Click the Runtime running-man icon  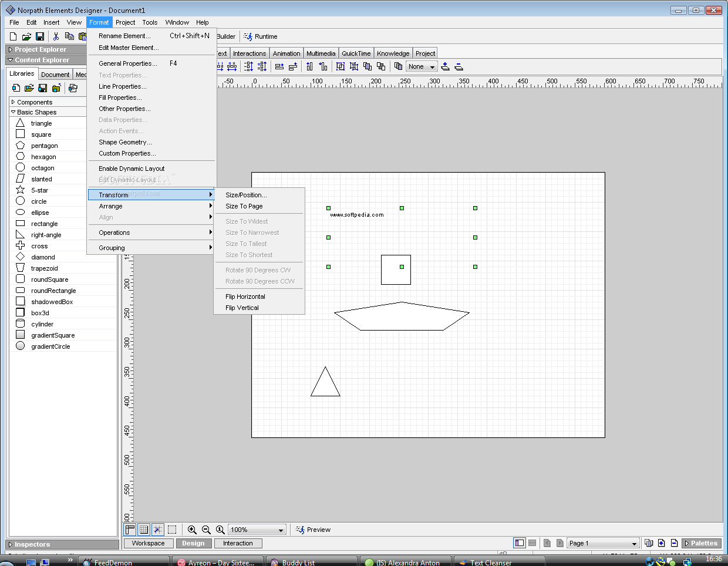[x=248, y=36]
